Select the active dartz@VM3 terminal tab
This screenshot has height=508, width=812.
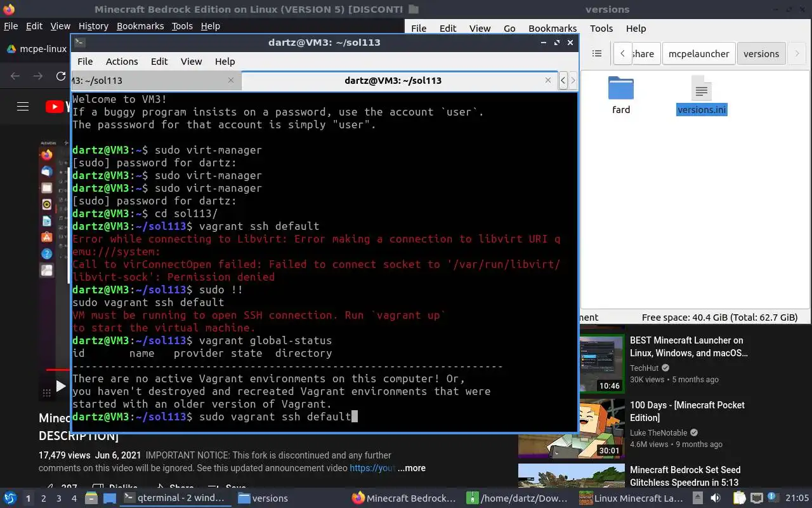pyautogui.click(x=399, y=81)
